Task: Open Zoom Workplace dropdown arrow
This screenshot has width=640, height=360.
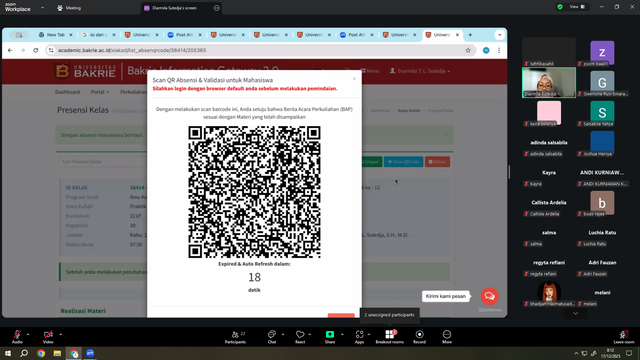Action: point(42,7)
